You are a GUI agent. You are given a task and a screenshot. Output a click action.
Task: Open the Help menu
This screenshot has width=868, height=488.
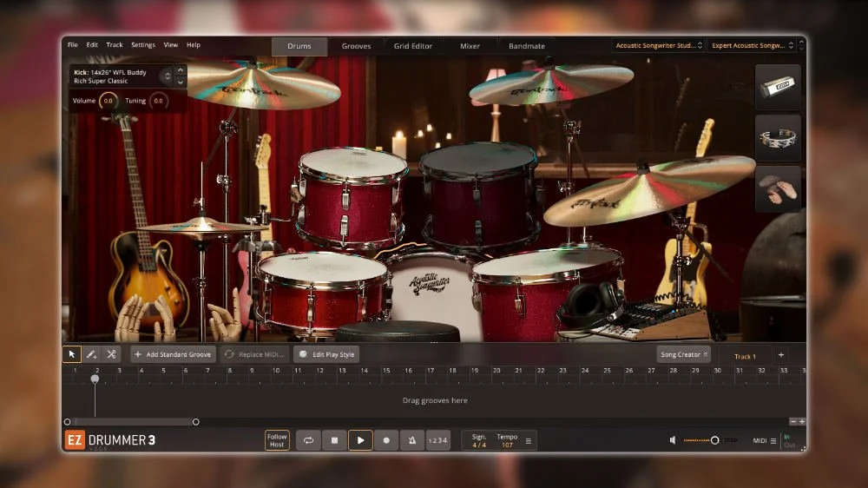194,45
